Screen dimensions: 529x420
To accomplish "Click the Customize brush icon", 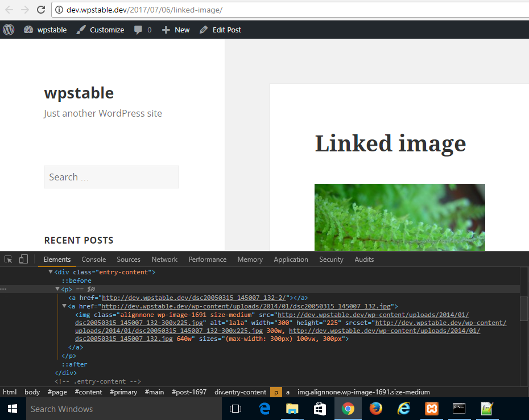I will 81,30.
